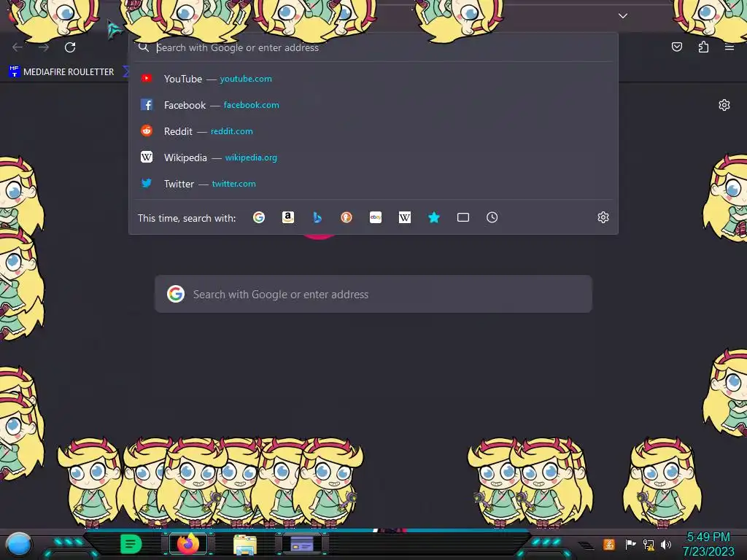
Task: Search this time with Bing
Action: (317, 217)
